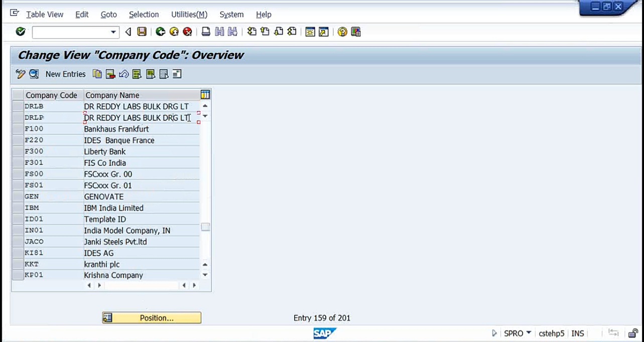The image size is (644, 342).
Task: Go to Last Page icon
Action: [x=292, y=32]
